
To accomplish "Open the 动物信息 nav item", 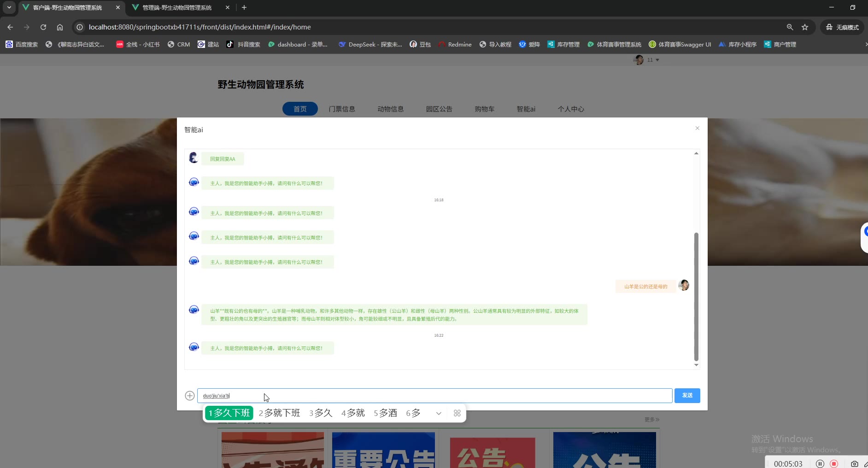I will [391, 109].
